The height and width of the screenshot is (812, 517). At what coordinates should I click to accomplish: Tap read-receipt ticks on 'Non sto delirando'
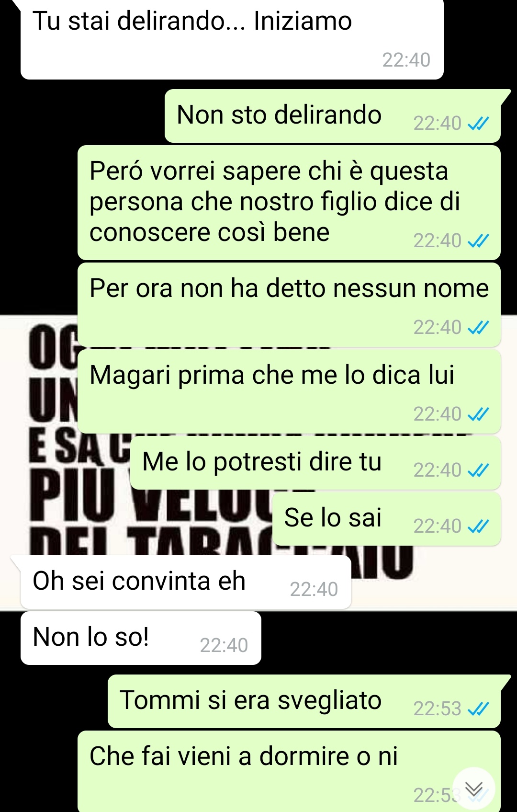(478, 124)
